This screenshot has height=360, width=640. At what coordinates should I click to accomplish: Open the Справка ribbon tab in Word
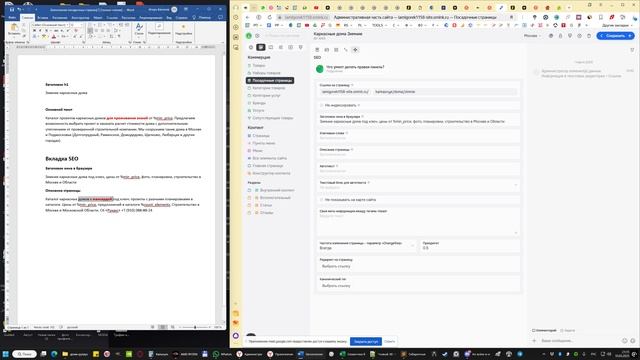(x=181, y=18)
